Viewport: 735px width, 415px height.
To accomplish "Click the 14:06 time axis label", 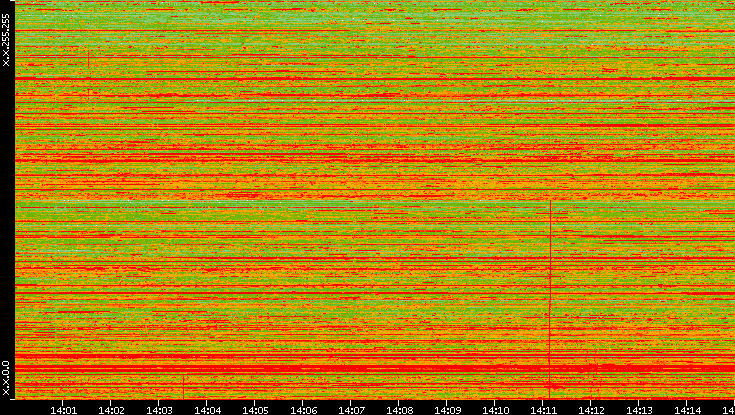I will point(303,411).
